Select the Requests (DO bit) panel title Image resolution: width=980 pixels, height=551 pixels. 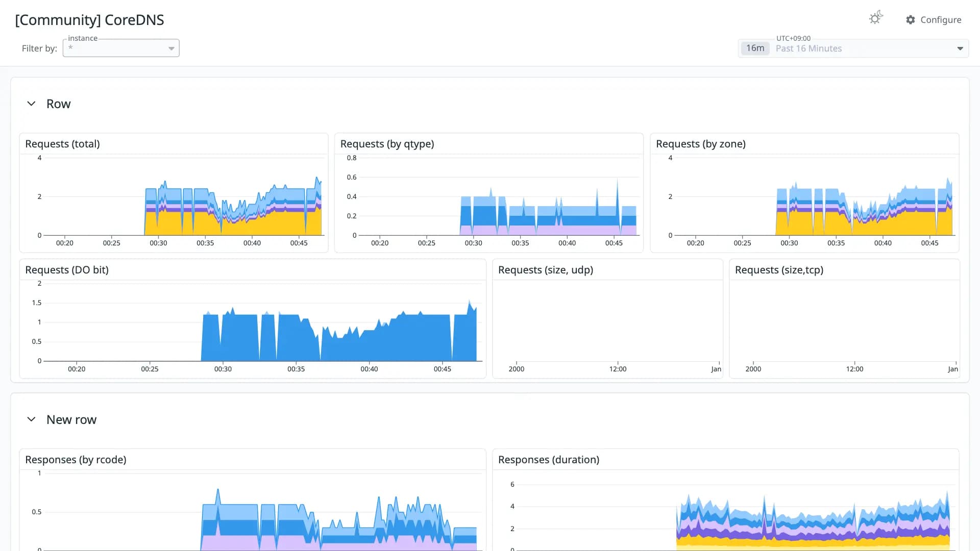pyautogui.click(x=67, y=270)
